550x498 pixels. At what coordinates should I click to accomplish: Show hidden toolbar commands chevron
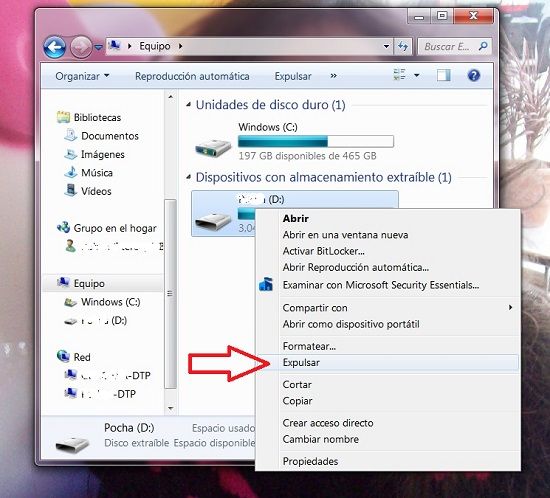333,76
